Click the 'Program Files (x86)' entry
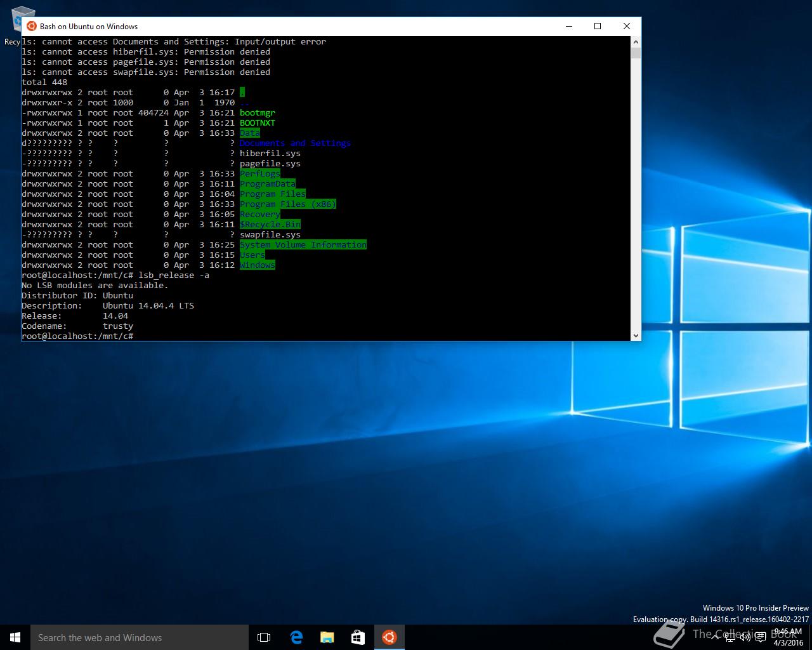 coord(288,204)
